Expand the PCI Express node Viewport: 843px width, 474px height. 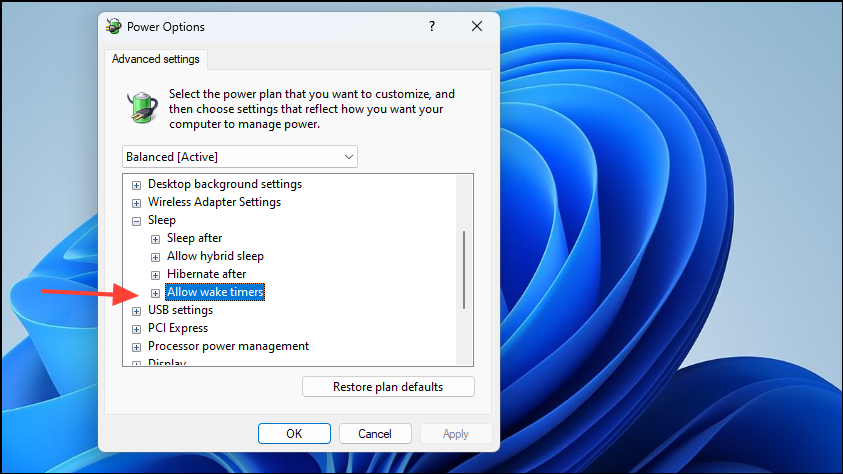pos(137,329)
